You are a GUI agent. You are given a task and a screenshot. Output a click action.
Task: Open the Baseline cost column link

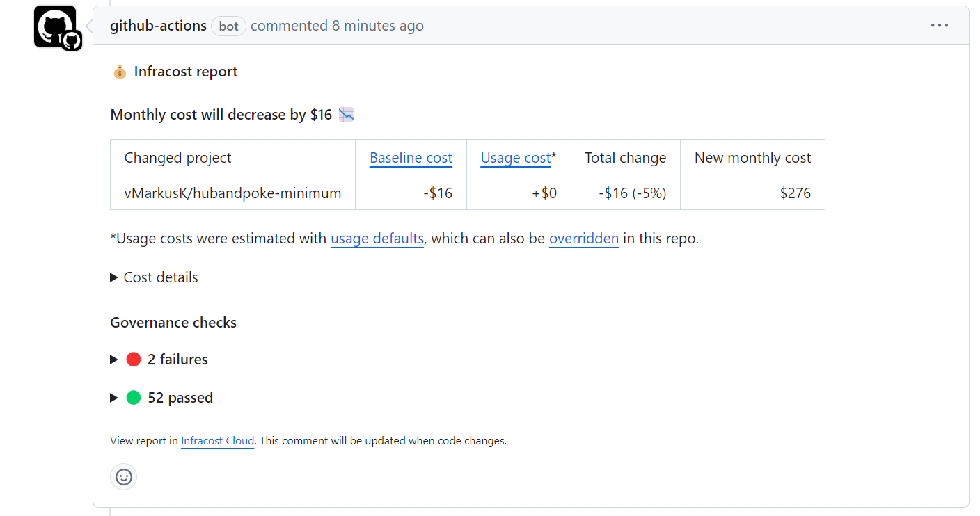point(411,158)
